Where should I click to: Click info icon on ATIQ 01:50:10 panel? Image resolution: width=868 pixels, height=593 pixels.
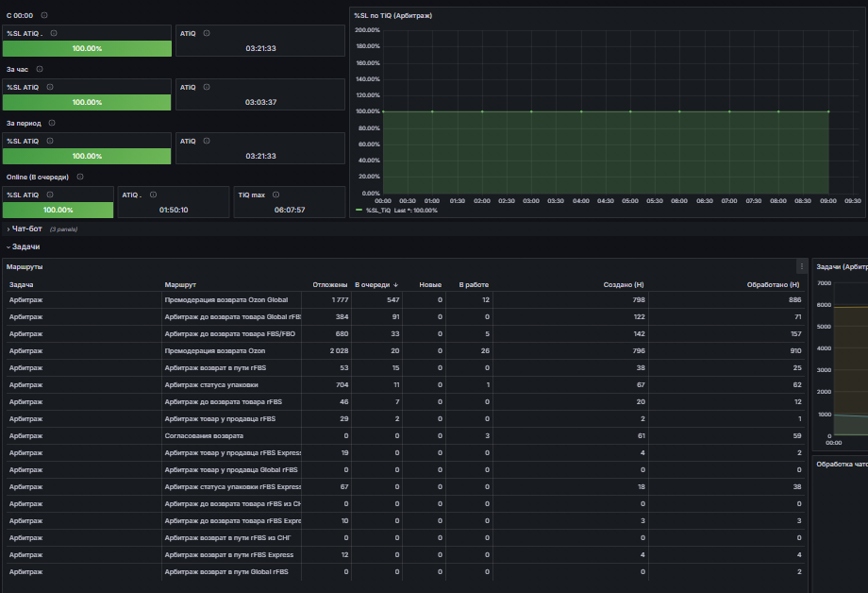tap(154, 195)
